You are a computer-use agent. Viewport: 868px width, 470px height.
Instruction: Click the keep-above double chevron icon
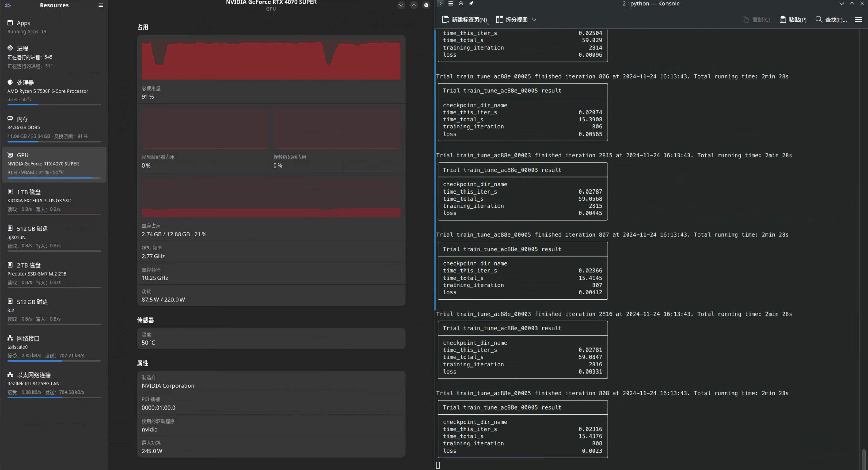coord(461,3)
